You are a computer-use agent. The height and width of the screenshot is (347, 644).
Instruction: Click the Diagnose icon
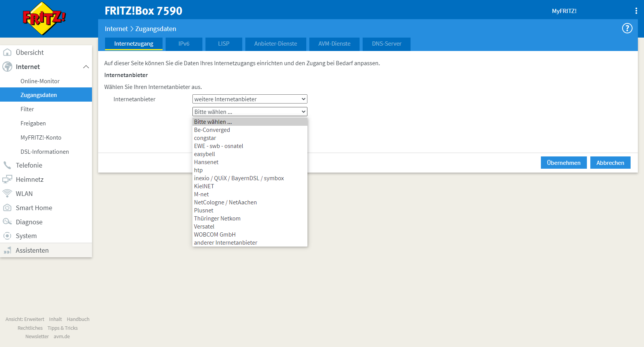coord(7,222)
